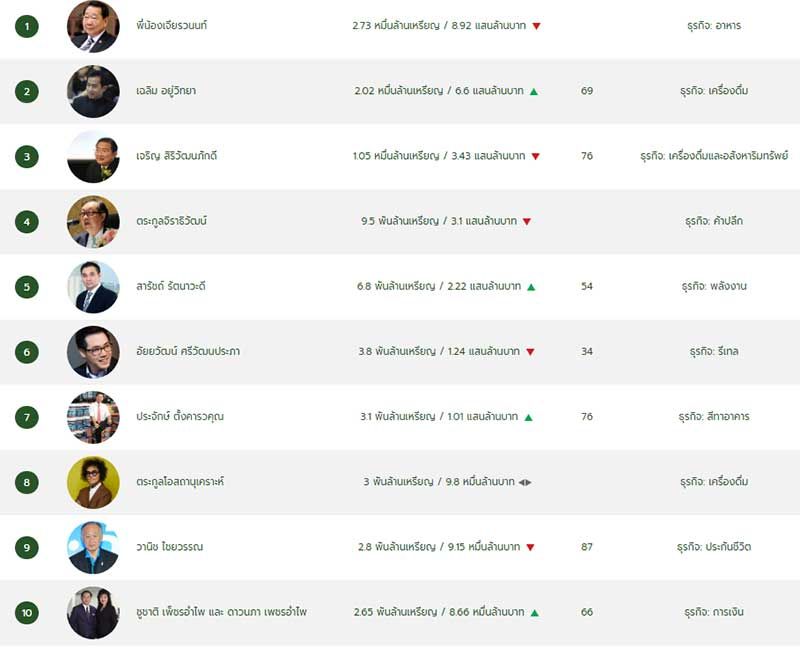
Task: Open the name link วานิช ไชยวรรณ
Action: [169, 547]
